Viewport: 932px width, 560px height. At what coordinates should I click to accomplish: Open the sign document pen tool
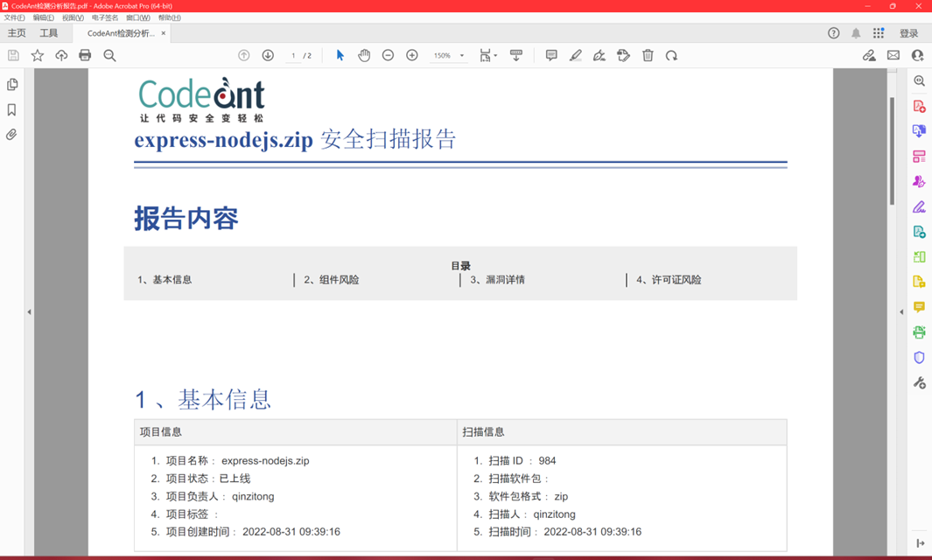click(599, 55)
